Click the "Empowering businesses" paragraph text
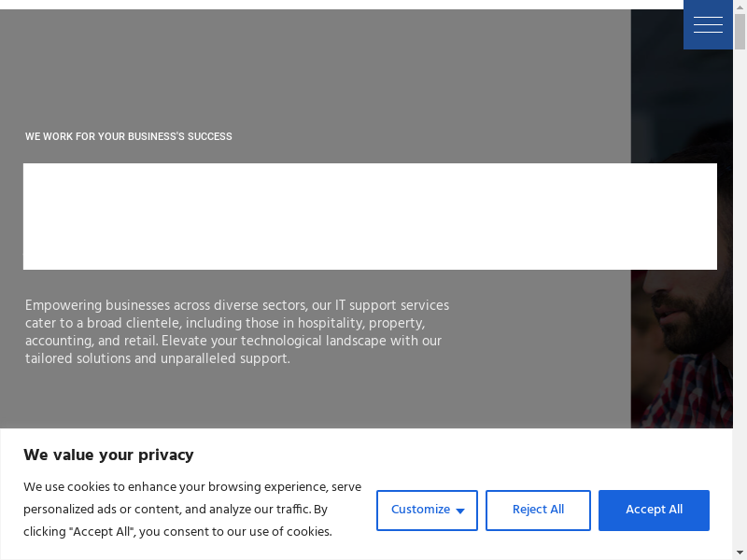The width and height of the screenshot is (747, 560). (x=237, y=331)
